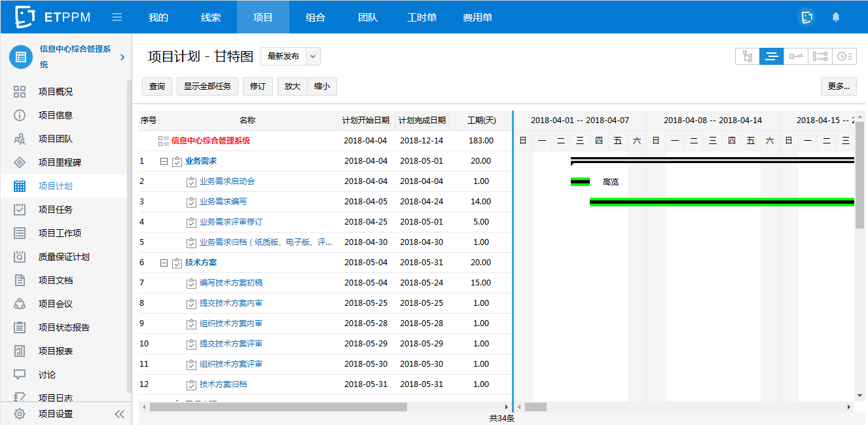Open 项目会议 in the sidebar

click(x=56, y=304)
